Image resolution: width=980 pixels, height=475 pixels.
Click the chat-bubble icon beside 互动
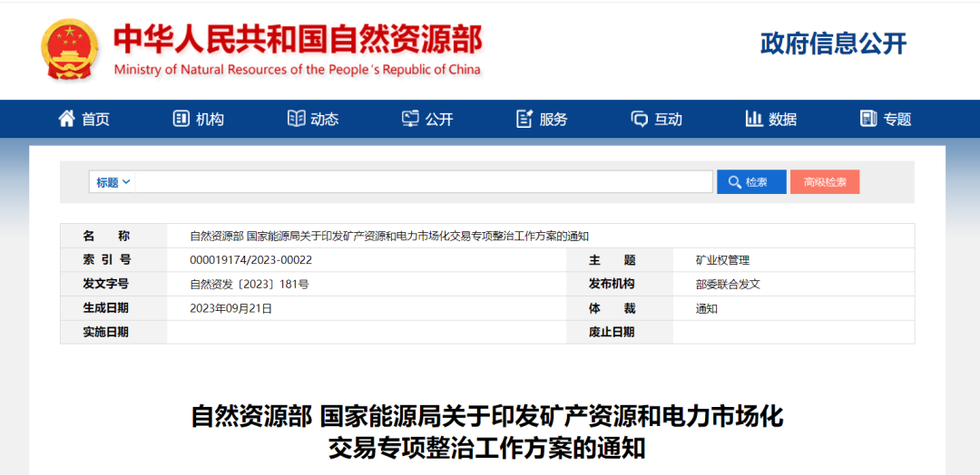tap(640, 120)
